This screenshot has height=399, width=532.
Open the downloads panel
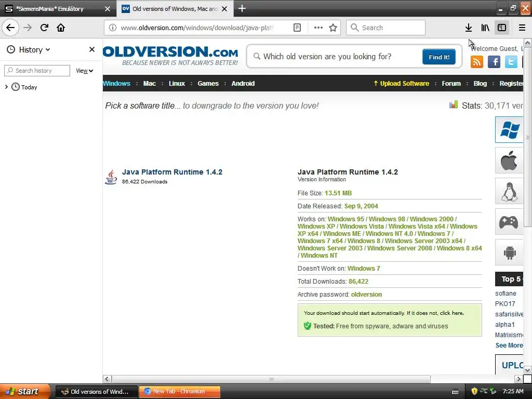click(x=469, y=28)
